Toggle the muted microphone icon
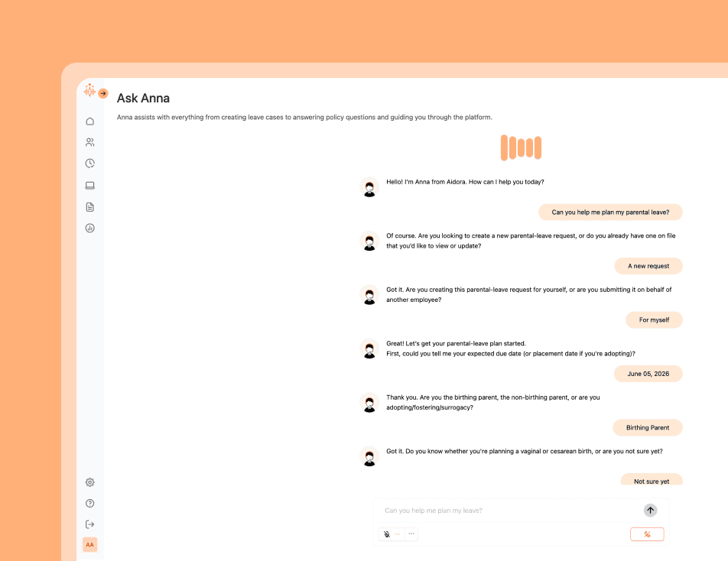Viewport: 728px width, 561px height. (x=387, y=534)
